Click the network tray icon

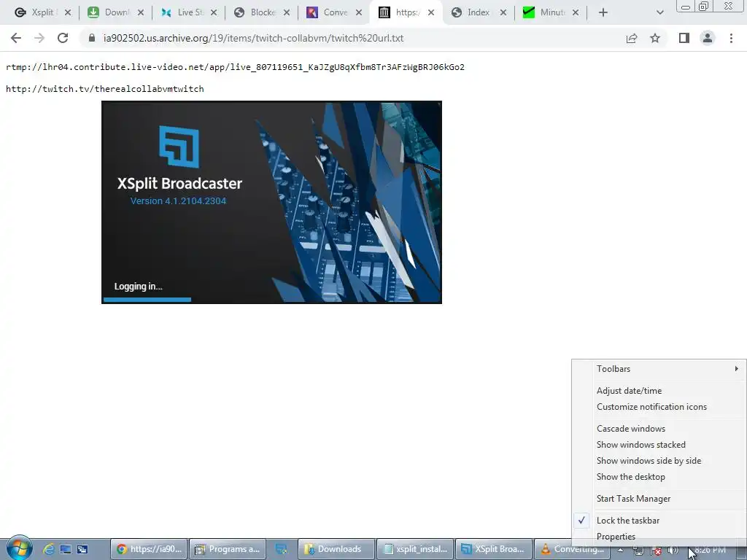[638, 551]
